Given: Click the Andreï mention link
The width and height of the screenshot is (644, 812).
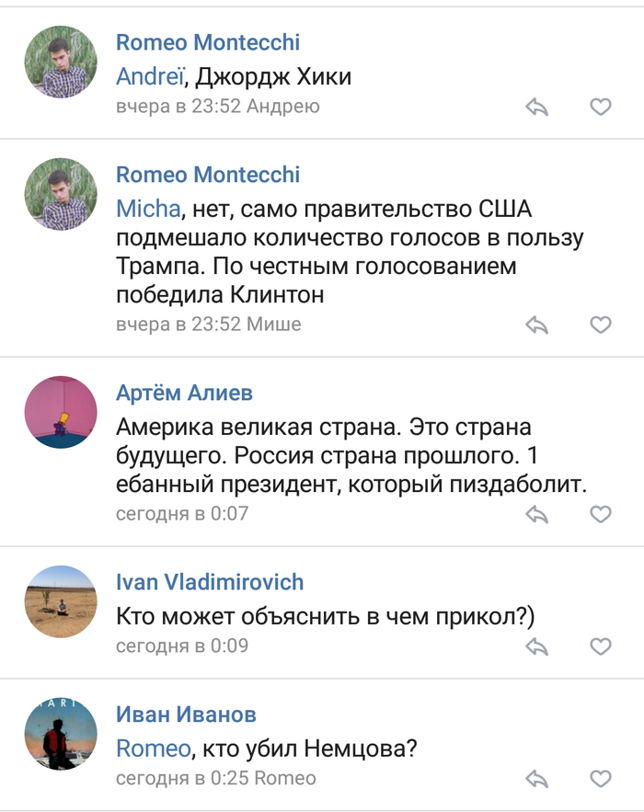Looking at the screenshot, I should (x=150, y=76).
